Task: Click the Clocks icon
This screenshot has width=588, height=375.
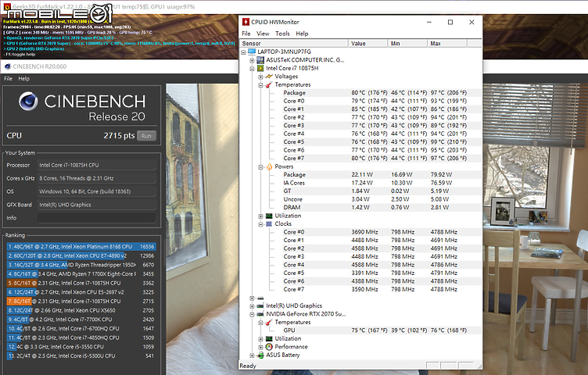Action: [269, 224]
